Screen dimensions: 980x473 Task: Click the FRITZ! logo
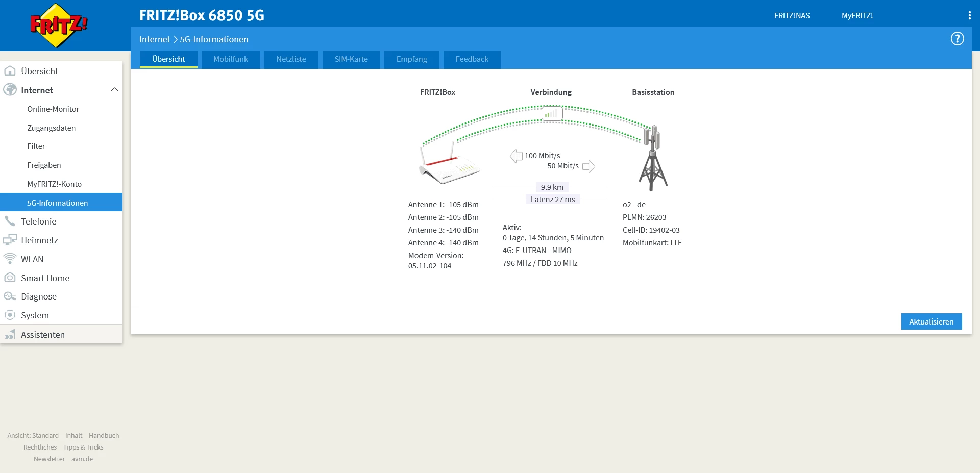pyautogui.click(x=59, y=26)
